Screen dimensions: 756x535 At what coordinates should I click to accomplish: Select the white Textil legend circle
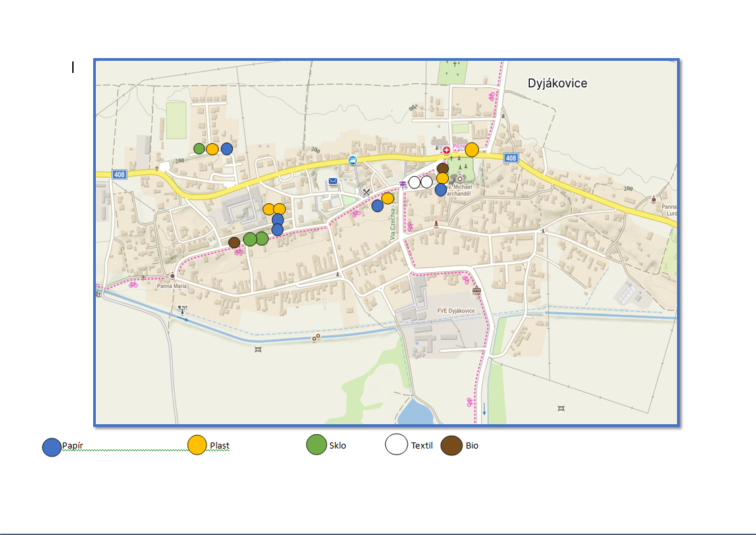point(396,445)
